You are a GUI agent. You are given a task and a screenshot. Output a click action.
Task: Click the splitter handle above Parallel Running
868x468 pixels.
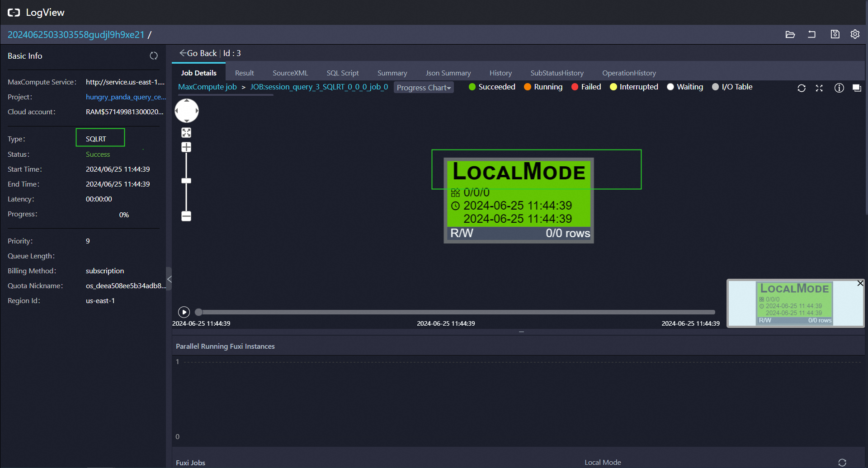coord(521,332)
